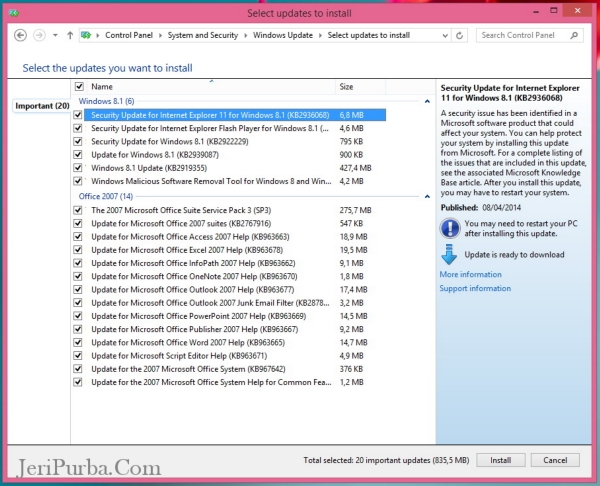Uncheck Office 2007 suites KB2767916 checkbox
Viewport: 600px width, 486px height.
(x=78, y=223)
